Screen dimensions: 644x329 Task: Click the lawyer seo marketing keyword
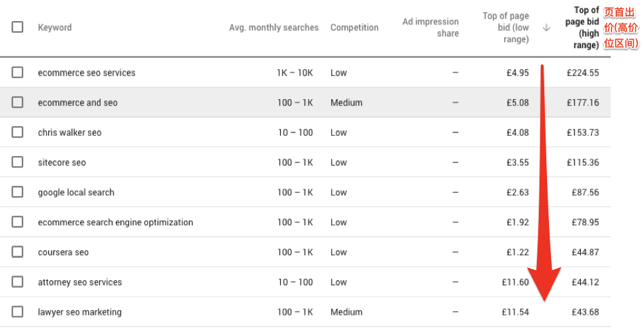point(79,312)
